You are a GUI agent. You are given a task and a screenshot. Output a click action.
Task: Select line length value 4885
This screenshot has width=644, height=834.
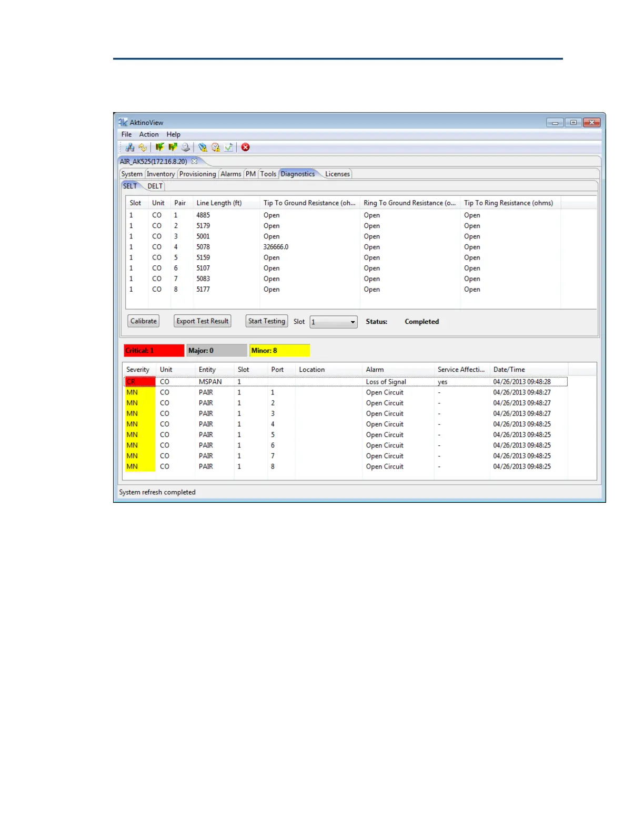pyautogui.click(x=203, y=215)
